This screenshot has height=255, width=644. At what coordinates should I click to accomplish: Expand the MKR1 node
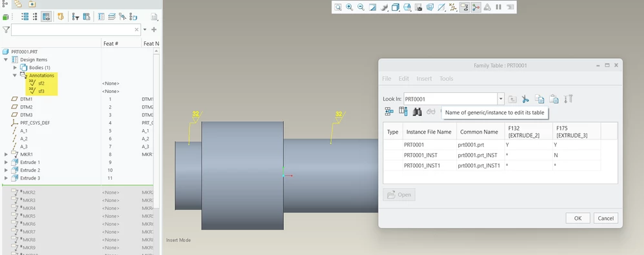pyautogui.click(x=6, y=154)
